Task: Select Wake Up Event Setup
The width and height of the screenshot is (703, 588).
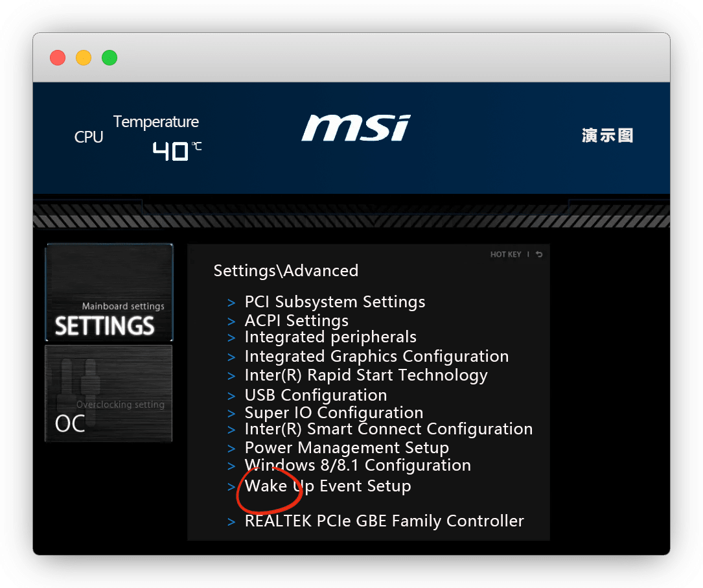Action: point(328,486)
